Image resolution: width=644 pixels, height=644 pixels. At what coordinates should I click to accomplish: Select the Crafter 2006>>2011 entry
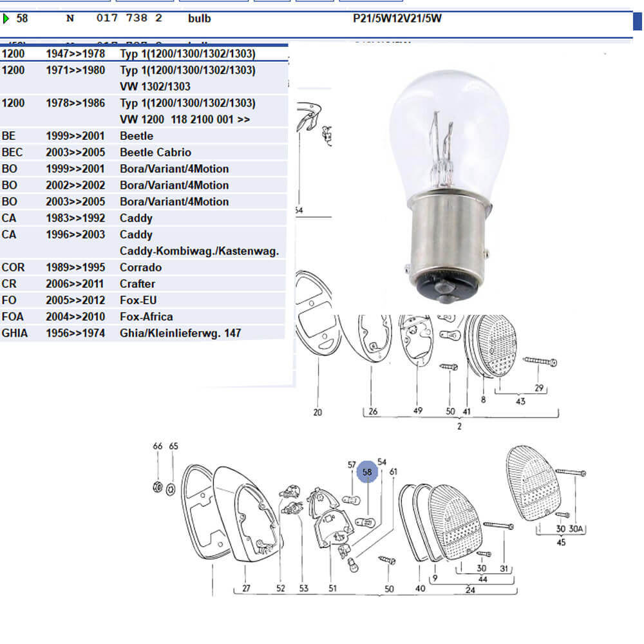point(143,284)
